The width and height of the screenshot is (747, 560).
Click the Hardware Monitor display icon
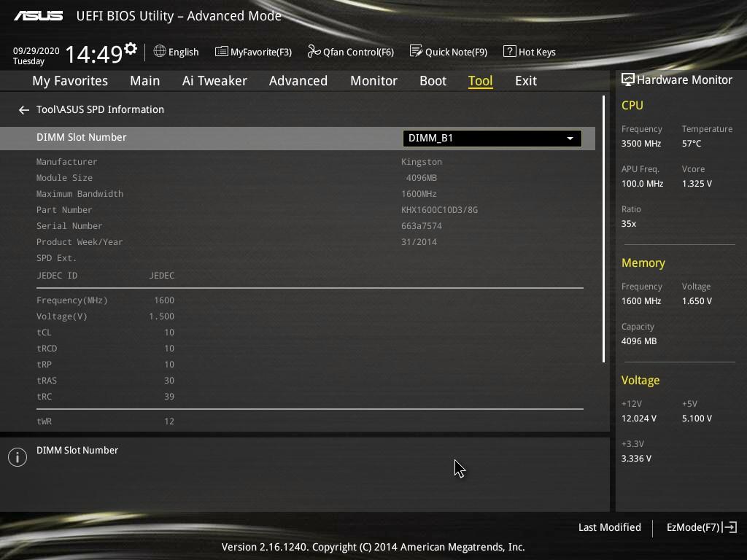point(628,79)
